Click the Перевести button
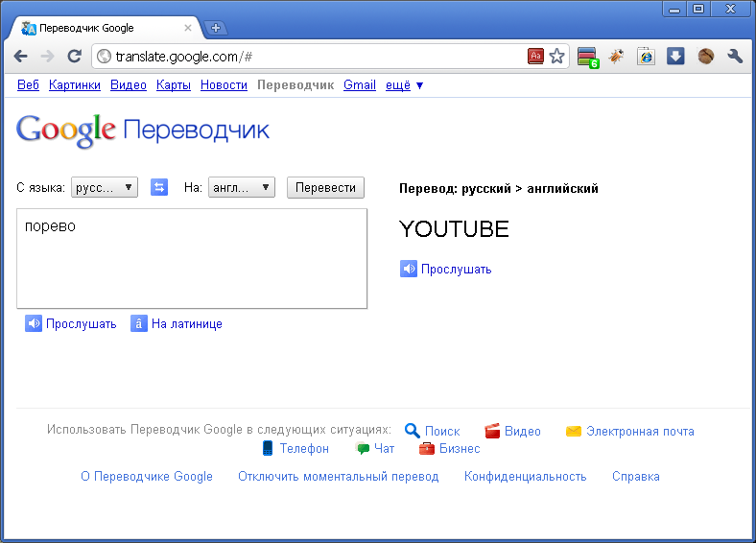 pos(325,187)
